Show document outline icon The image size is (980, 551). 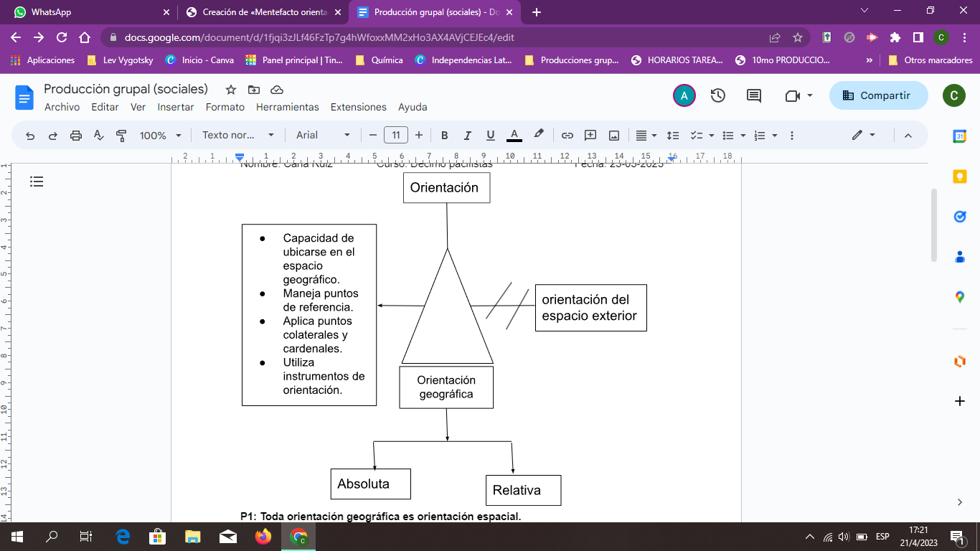(37, 182)
